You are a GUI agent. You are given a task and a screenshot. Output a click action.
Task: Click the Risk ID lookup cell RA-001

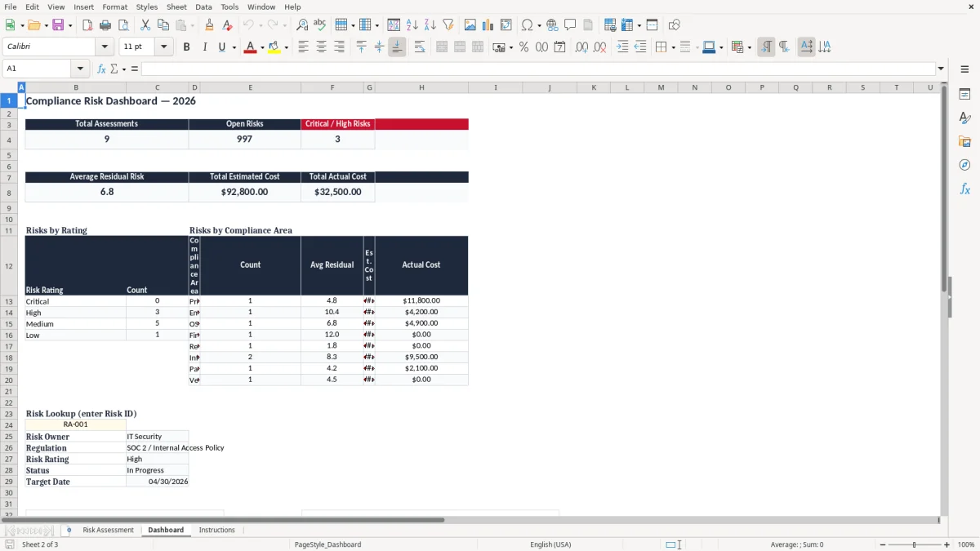click(75, 424)
